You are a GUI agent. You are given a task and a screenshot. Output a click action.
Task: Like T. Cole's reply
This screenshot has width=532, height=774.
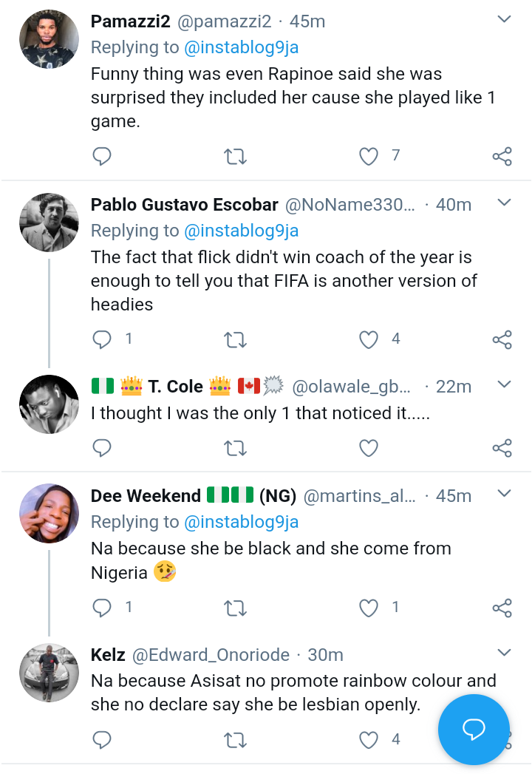click(368, 448)
